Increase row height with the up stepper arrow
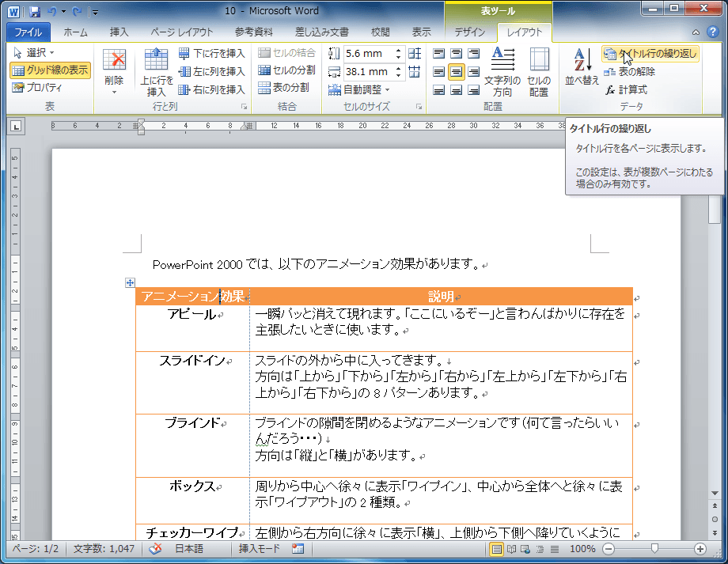Viewport: 728px width, 564px height. 398,50
